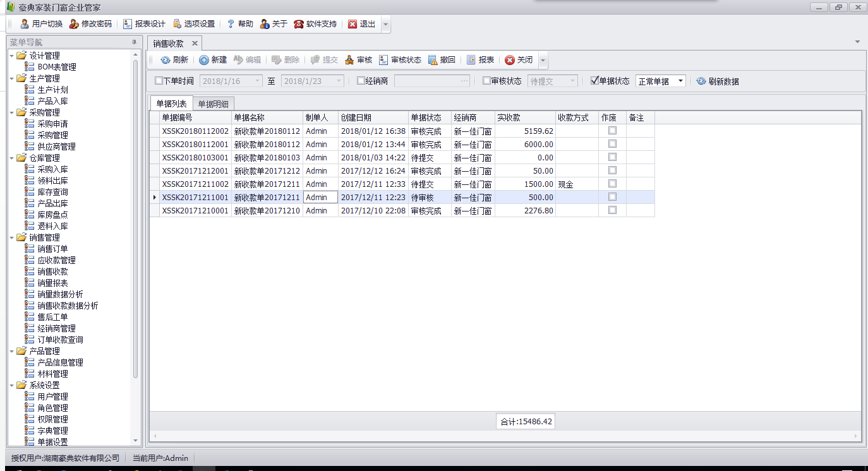Enable the 下单时间 checkbox filter
Viewport: 868px width, 471px height.
(159, 81)
